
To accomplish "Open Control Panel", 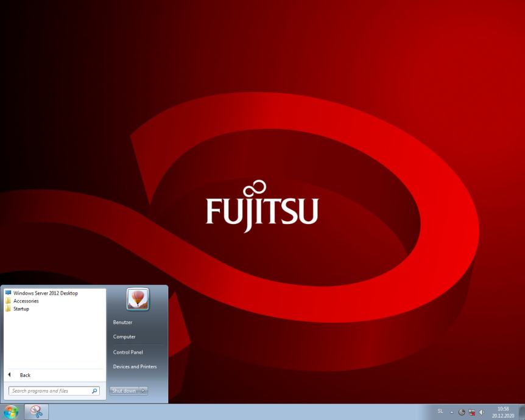I will click(x=127, y=352).
